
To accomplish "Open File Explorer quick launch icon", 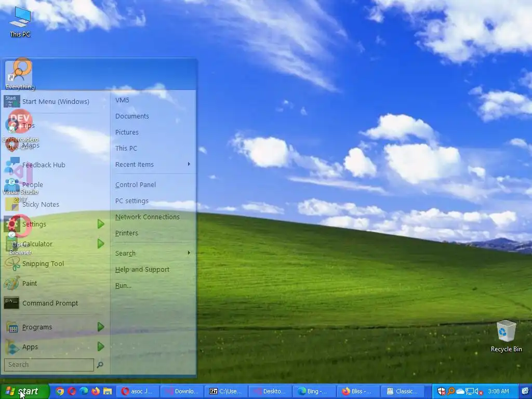I will pos(108,391).
